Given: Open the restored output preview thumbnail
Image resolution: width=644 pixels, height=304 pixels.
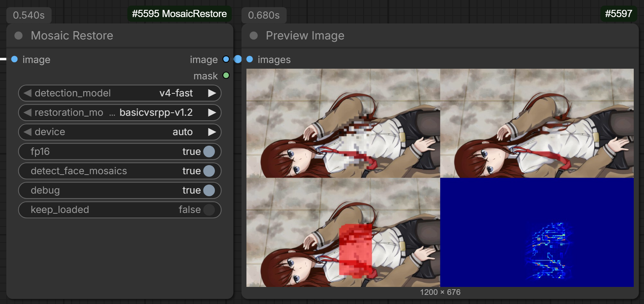Looking at the screenshot, I should (x=537, y=123).
